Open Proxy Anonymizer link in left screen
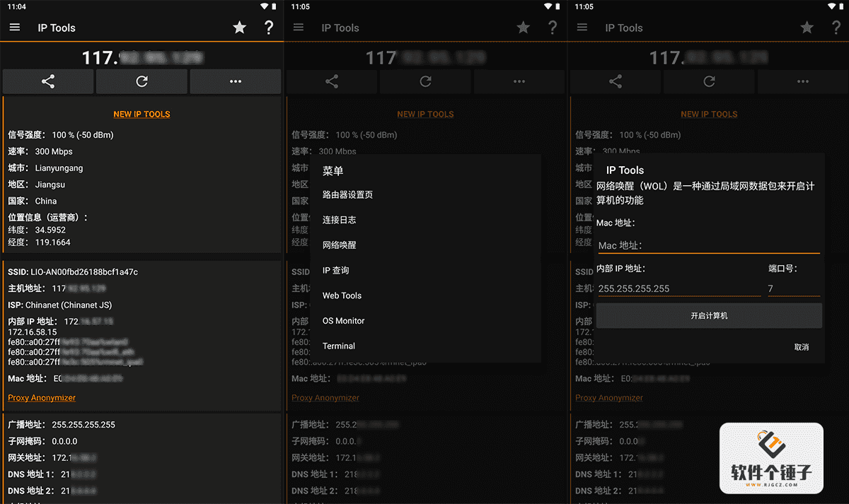The image size is (849, 504). tap(42, 398)
